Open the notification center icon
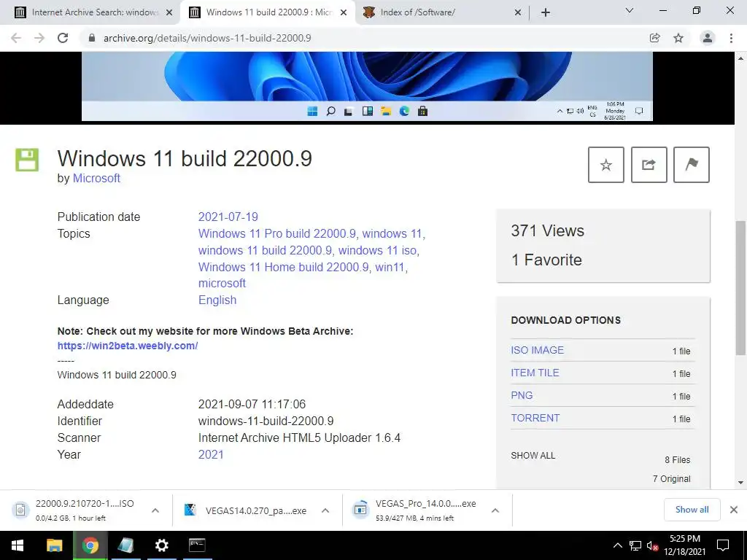This screenshot has width=747, height=560. (723, 545)
